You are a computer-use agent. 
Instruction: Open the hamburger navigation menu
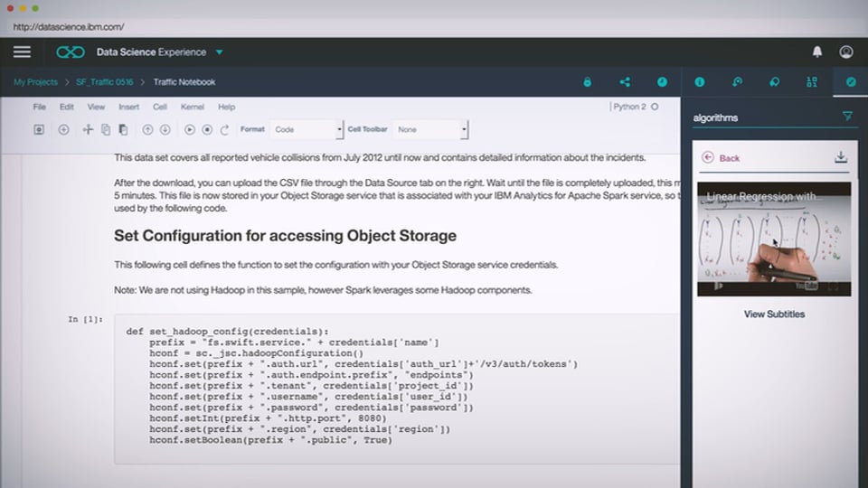[x=22, y=52]
